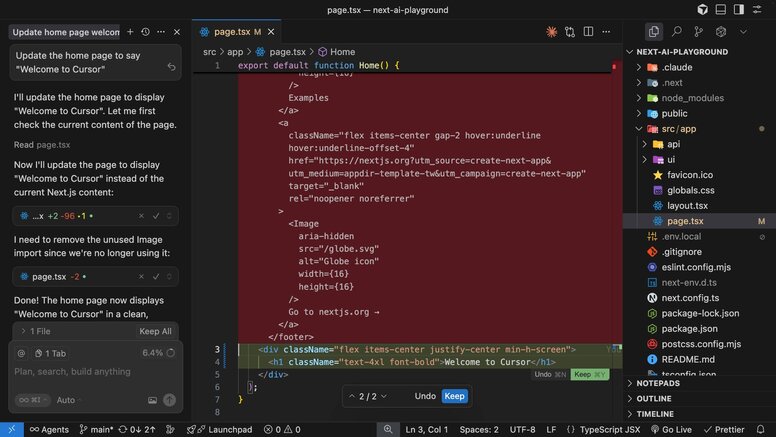Click the Home breadcrumb symbol
The height and width of the screenshot is (437, 776).
(x=337, y=52)
